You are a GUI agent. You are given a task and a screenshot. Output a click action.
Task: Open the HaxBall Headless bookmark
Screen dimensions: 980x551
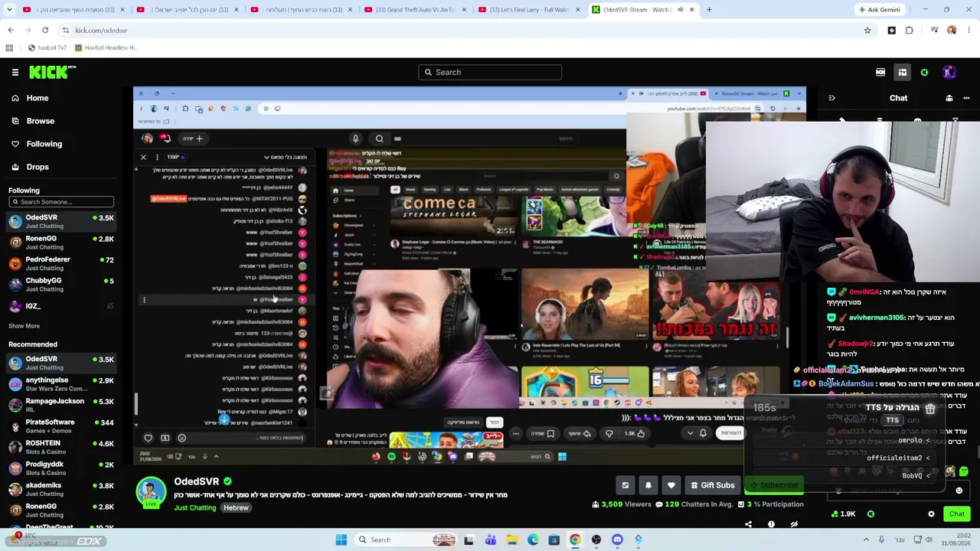point(106,47)
